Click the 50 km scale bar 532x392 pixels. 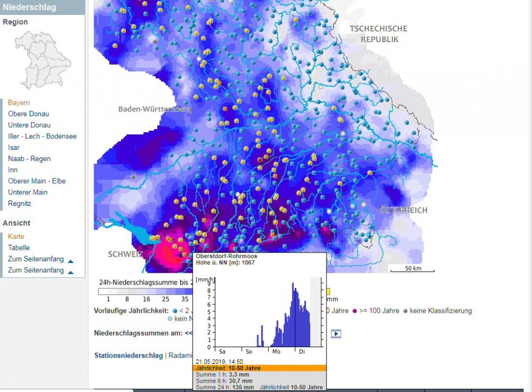click(x=412, y=270)
